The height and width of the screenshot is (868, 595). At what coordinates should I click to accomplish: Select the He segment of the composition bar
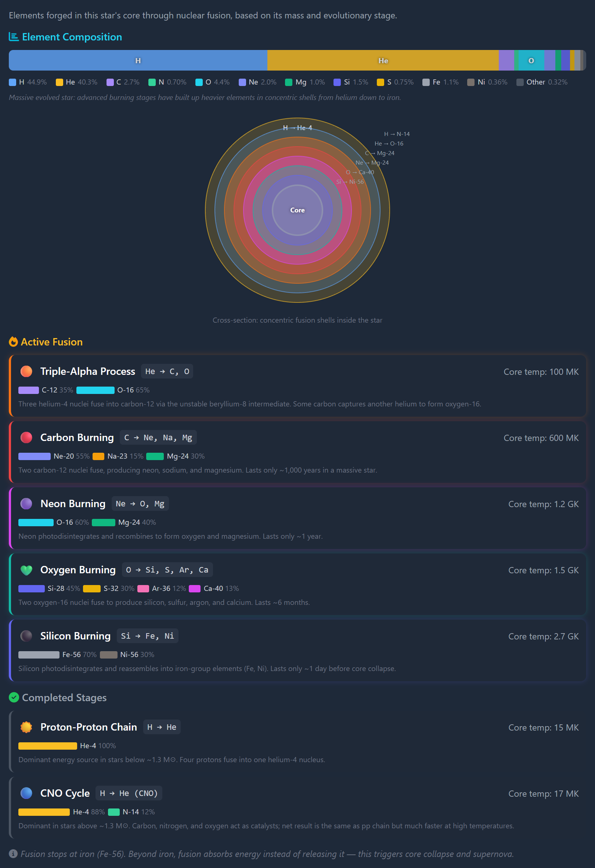pos(383,61)
